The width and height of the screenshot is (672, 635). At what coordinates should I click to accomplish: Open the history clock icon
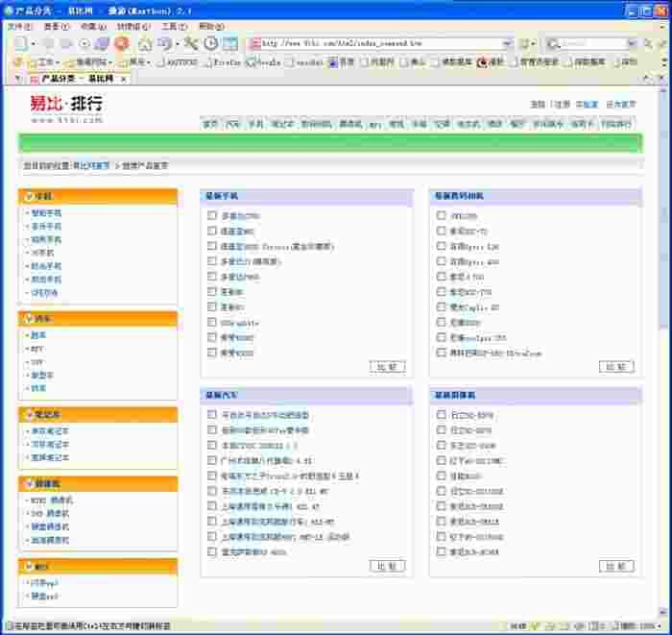pyautogui.click(x=211, y=43)
